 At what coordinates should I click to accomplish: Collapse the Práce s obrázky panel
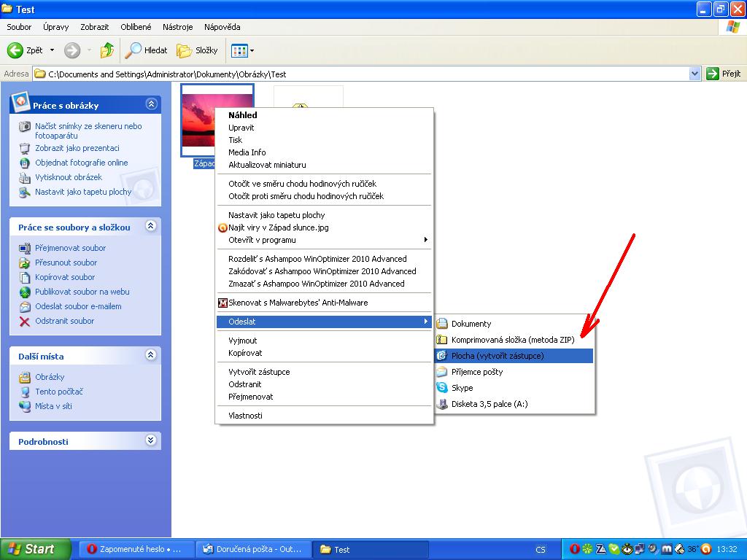point(151,104)
